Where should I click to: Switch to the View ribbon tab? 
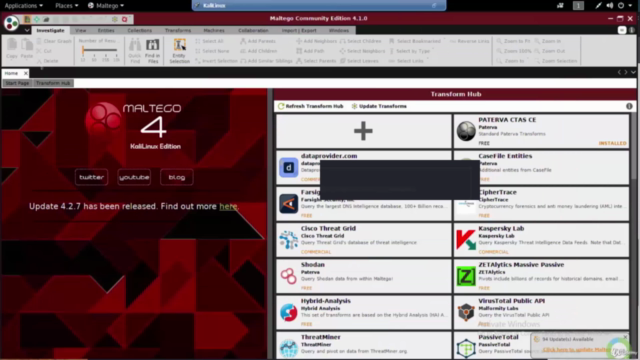[80, 31]
